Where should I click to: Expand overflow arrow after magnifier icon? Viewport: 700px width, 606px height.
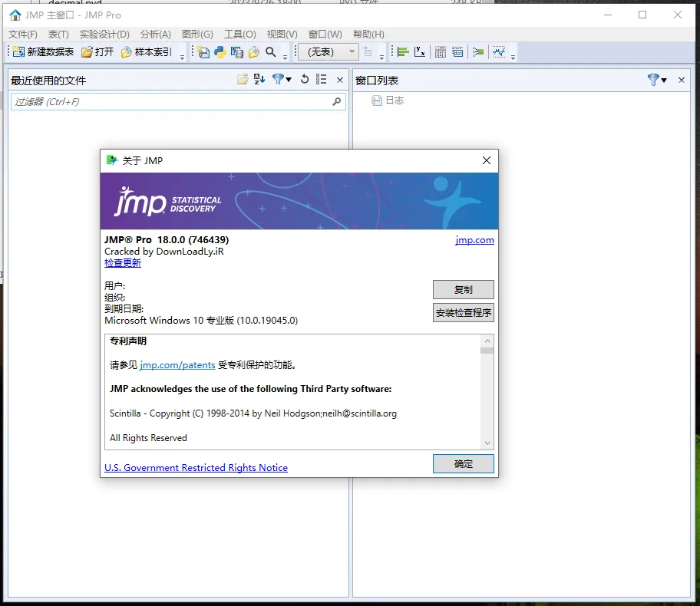coord(285,57)
